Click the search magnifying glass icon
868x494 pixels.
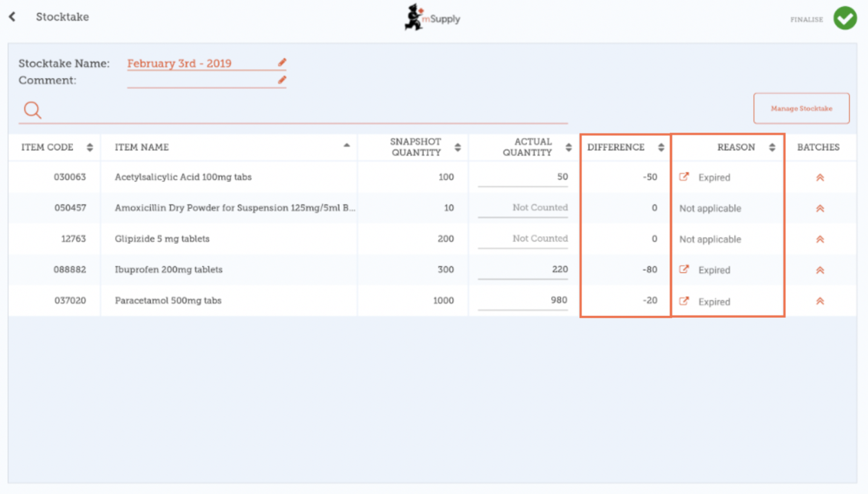coord(32,110)
